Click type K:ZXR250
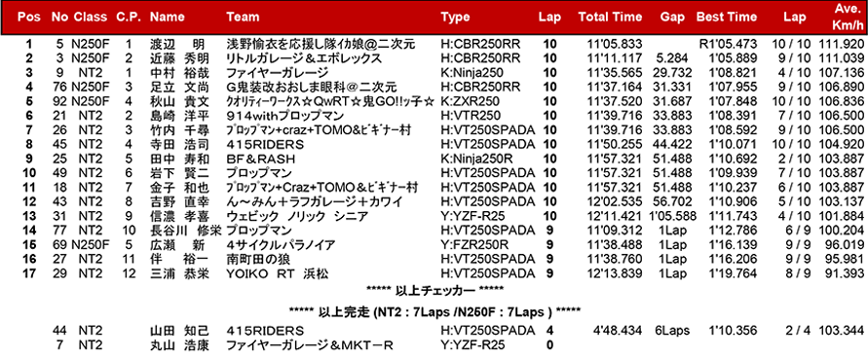Image resolution: width=868 pixels, height=359 pixels. 470,101
